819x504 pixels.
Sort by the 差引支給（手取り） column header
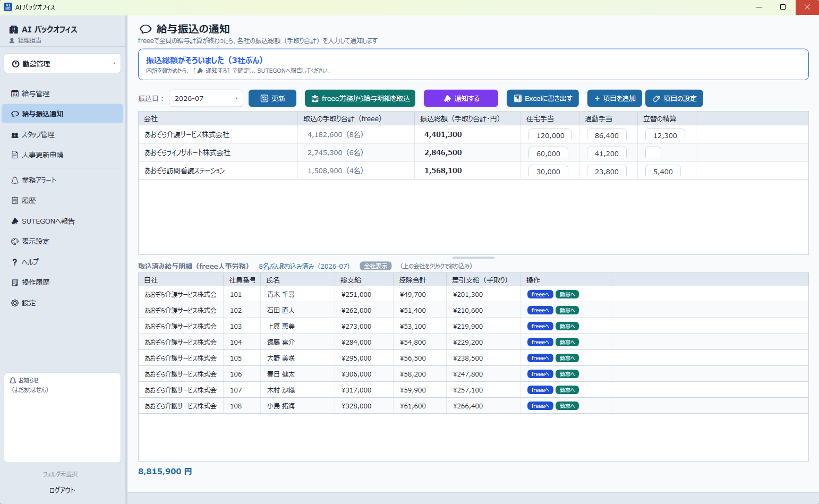click(x=483, y=280)
